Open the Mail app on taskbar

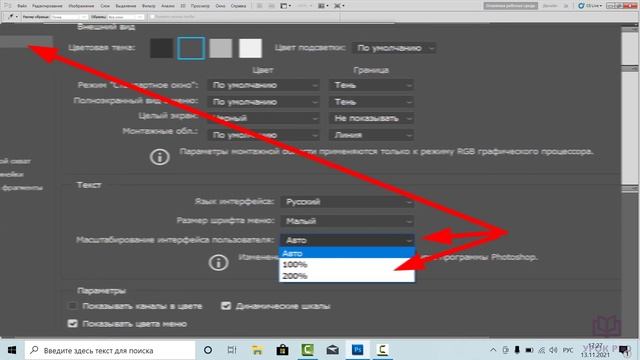pyautogui.click(x=333, y=350)
